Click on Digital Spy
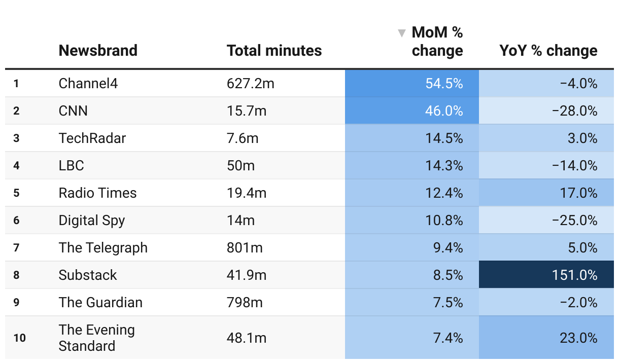 click(x=92, y=221)
